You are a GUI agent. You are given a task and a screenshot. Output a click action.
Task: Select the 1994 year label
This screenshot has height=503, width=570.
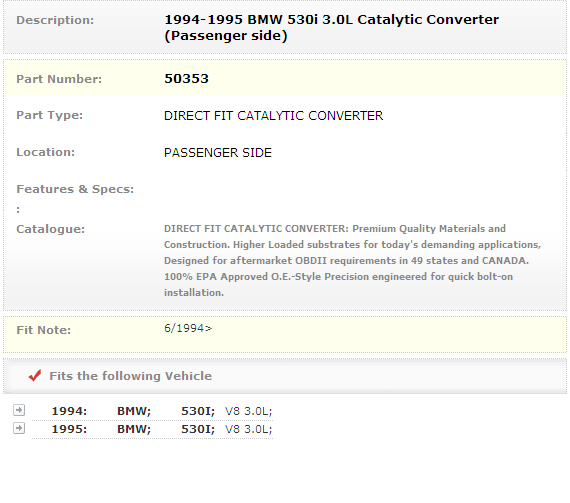point(69,411)
